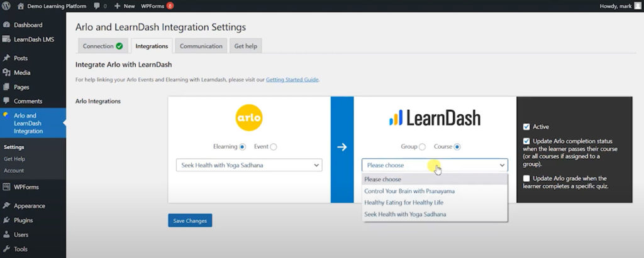
Task: Collapse the LearnDash Please choose dropdown
Action: pyautogui.click(x=435, y=165)
